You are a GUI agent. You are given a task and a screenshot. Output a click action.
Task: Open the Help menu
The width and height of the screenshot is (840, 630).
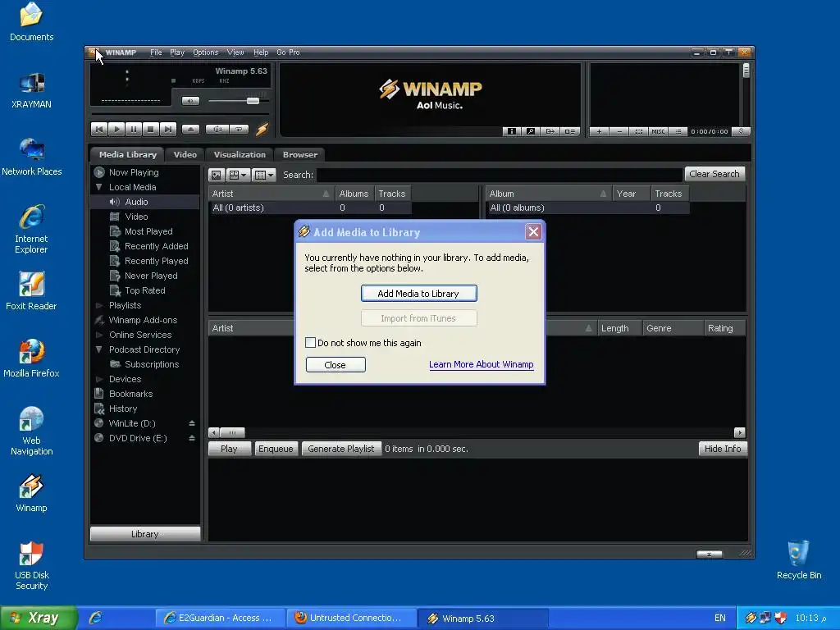tap(261, 52)
